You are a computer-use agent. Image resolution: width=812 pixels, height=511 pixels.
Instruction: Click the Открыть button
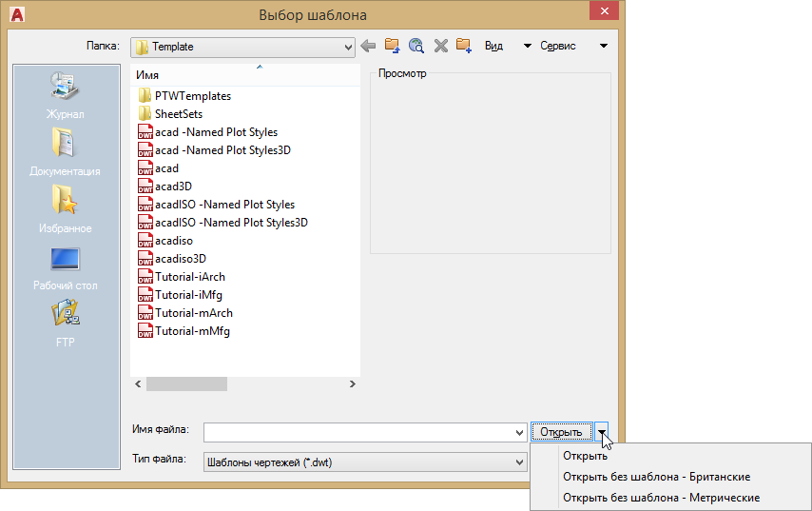click(x=561, y=432)
